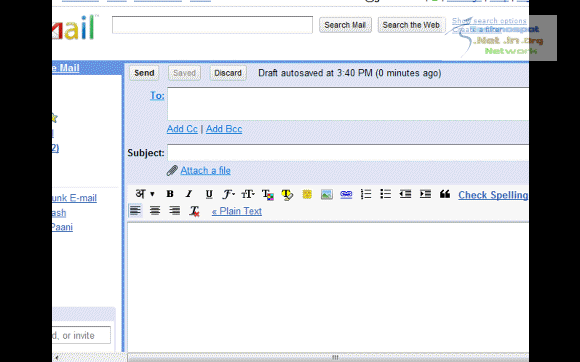Screen dimensions: 580x362
Task: Switch to Plain Text mode
Action: pyautogui.click(x=237, y=211)
